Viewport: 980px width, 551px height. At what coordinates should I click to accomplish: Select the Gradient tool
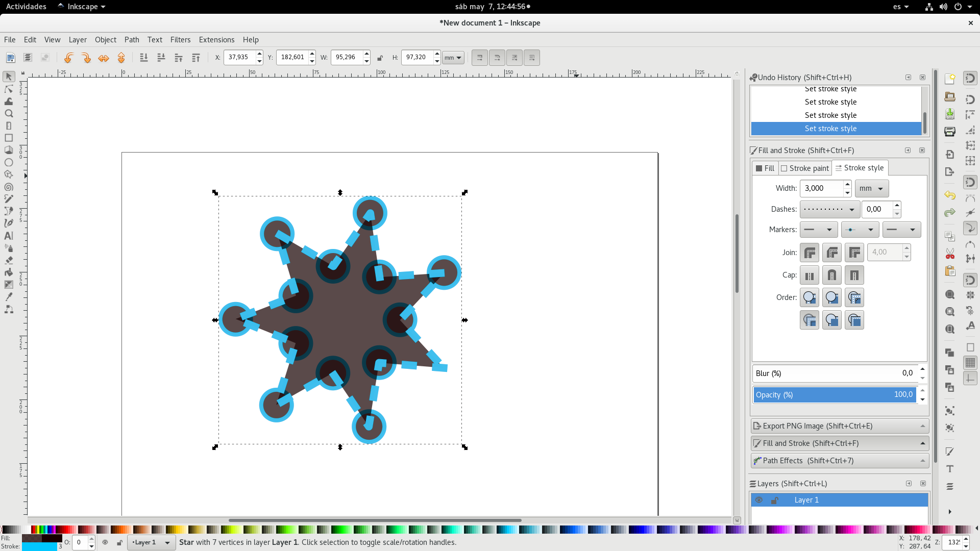[9, 285]
